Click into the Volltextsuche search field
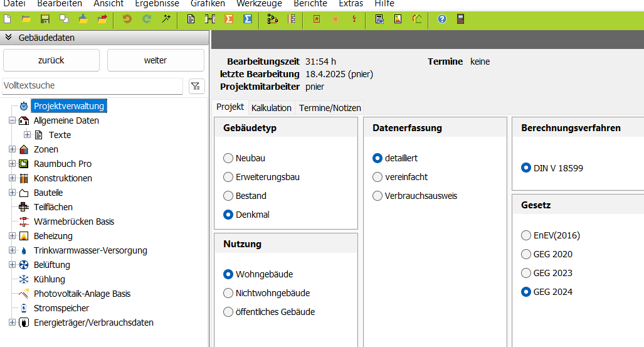This screenshot has height=347, width=644. [92, 86]
